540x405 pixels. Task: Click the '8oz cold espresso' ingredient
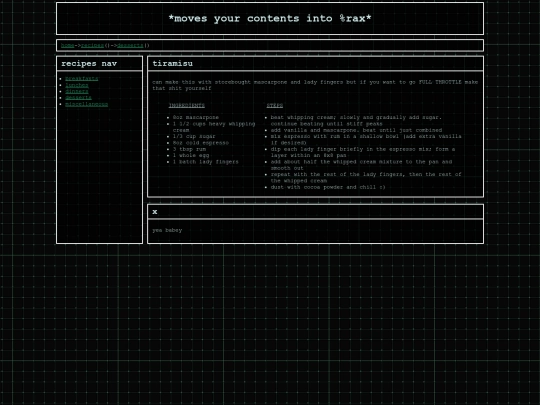(201, 143)
